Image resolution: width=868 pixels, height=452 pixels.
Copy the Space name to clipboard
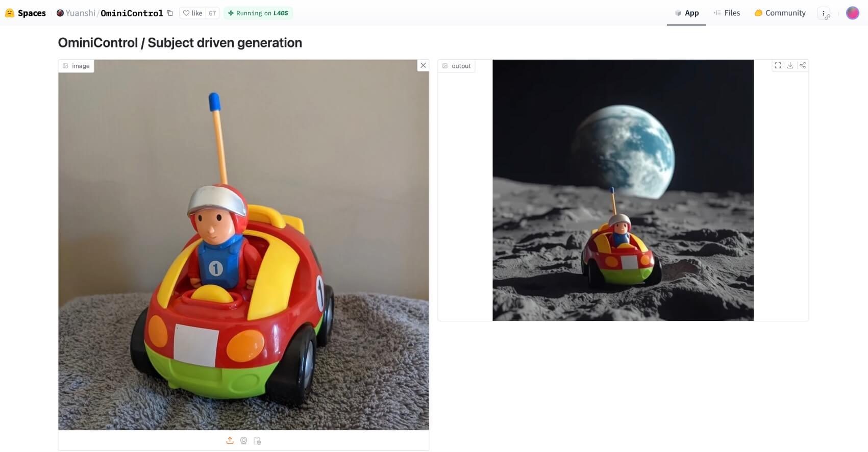170,13
